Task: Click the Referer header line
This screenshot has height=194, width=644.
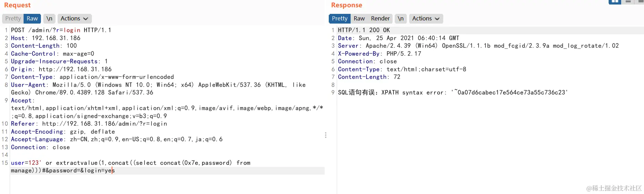Action: point(89,124)
